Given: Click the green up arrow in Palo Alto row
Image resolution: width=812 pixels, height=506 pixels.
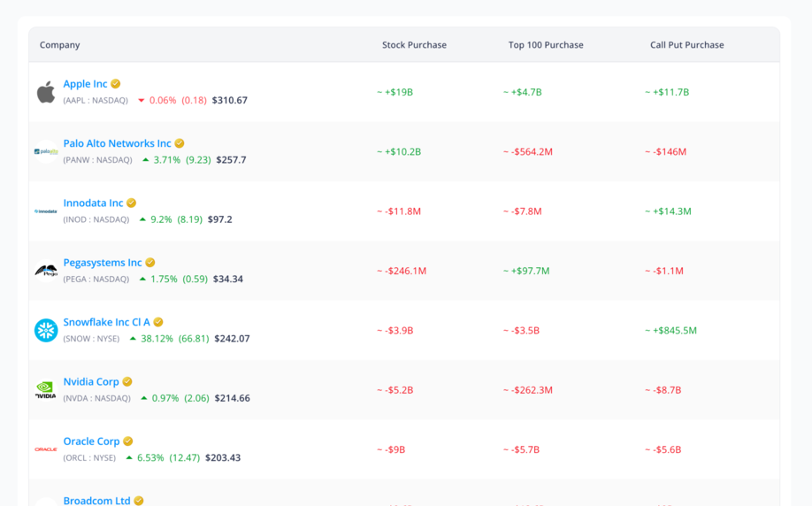Looking at the screenshot, I should coord(146,159).
